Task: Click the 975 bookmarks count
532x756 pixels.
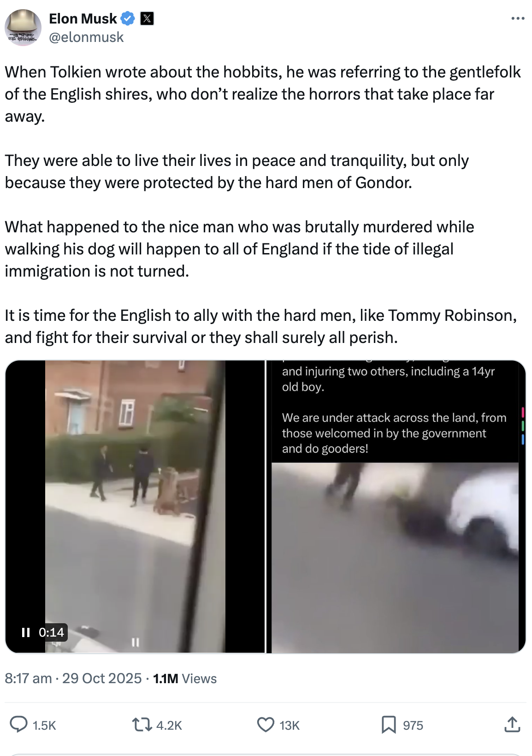Action: (x=413, y=726)
